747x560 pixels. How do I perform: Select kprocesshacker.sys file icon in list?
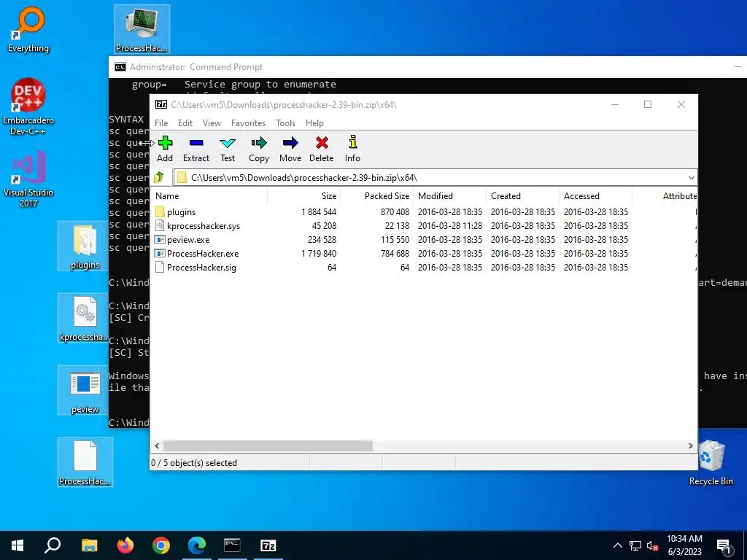point(160,226)
